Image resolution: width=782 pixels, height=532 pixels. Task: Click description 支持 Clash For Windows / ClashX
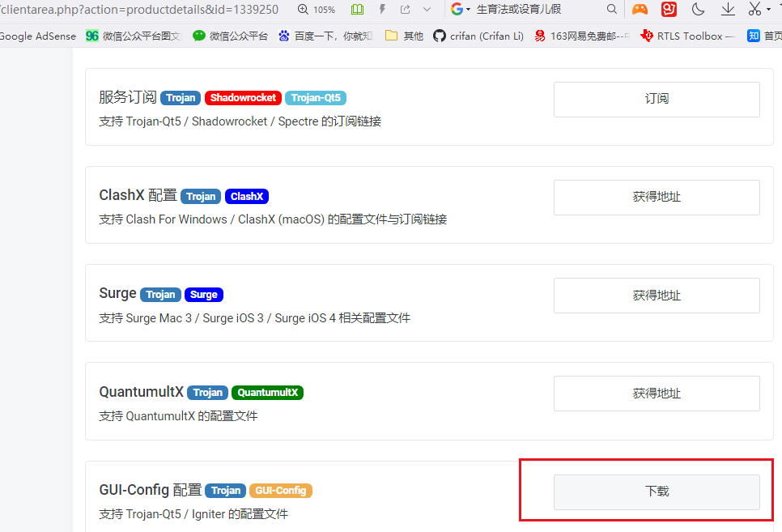(273, 219)
